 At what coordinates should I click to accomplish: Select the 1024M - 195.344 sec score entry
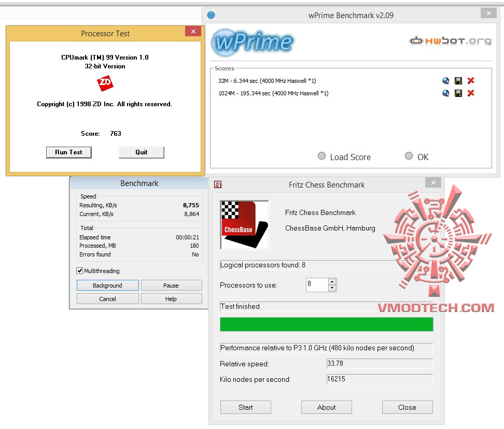(274, 93)
